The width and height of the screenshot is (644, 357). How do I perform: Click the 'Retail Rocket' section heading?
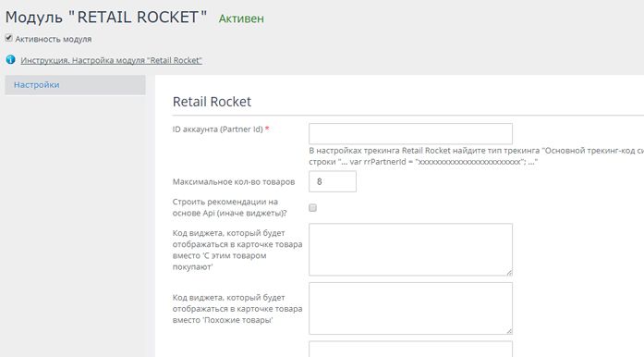pyautogui.click(x=212, y=102)
